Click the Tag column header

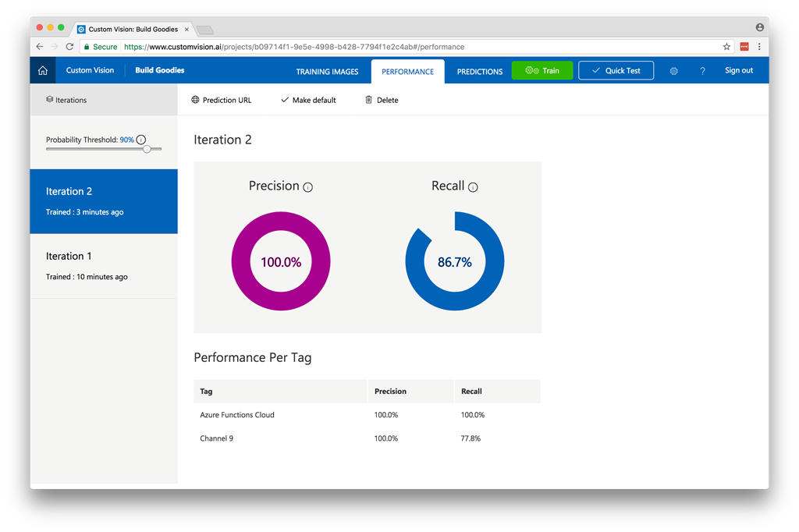click(280, 392)
